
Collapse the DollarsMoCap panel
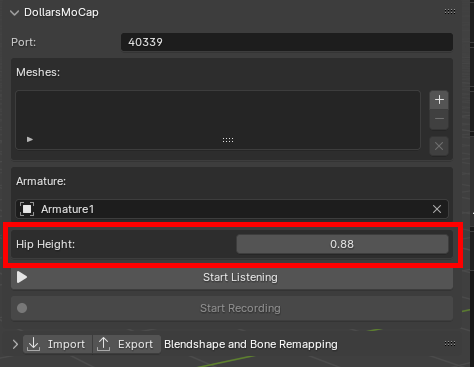click(14, 13)
